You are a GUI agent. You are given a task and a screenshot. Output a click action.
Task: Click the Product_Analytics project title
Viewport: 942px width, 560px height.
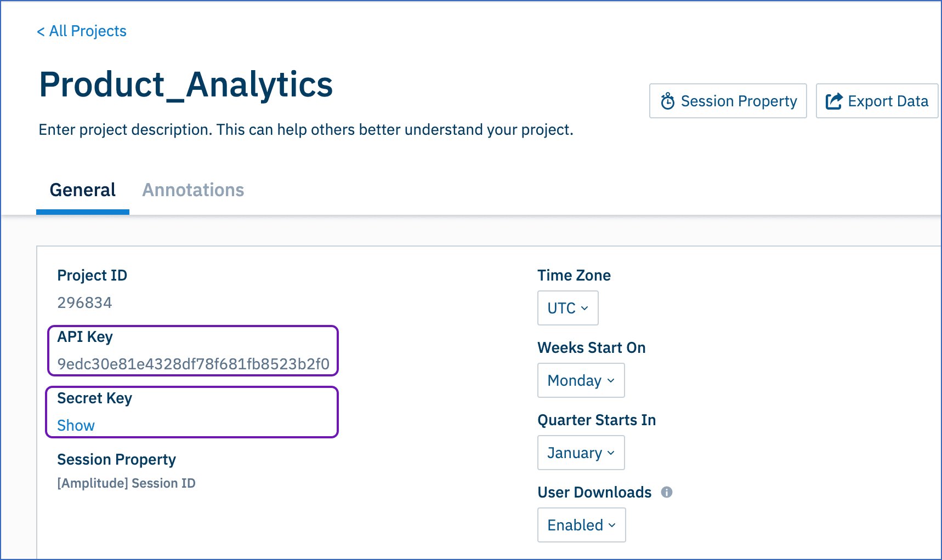(186, 85)
